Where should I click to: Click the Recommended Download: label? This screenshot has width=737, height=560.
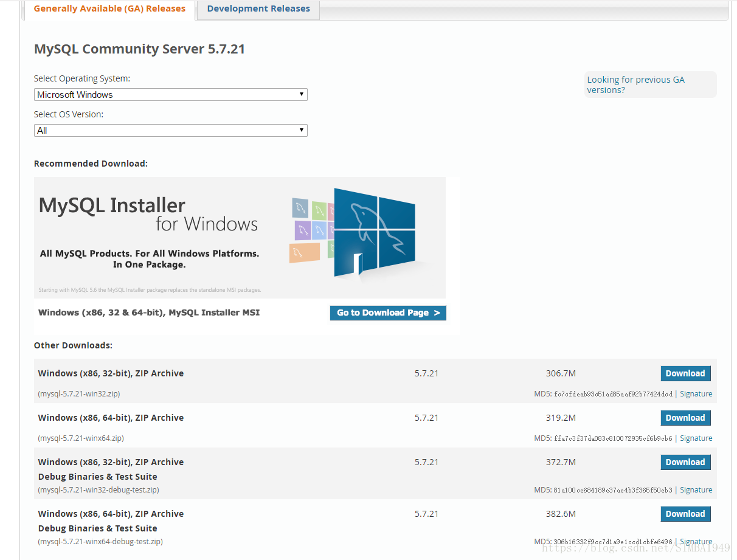click(x=91, y=164)
